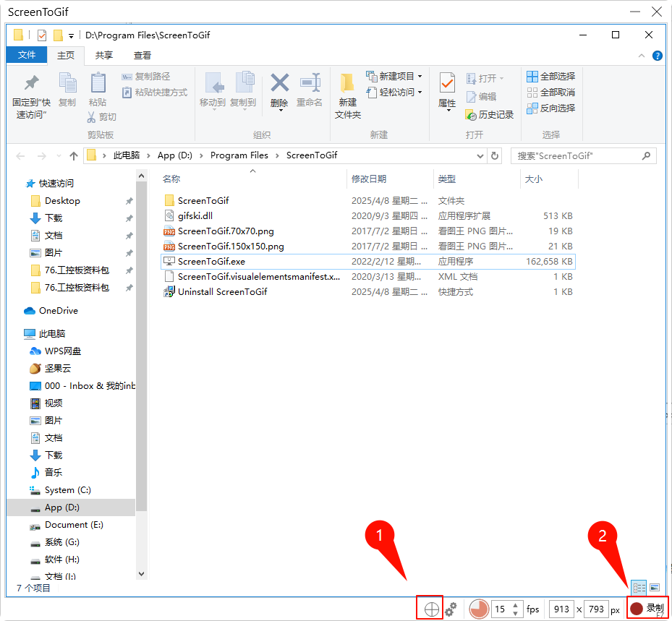This screenshot has height=621, width=672.
Task: Click the red Record button
Action: [x=647, y=608]
